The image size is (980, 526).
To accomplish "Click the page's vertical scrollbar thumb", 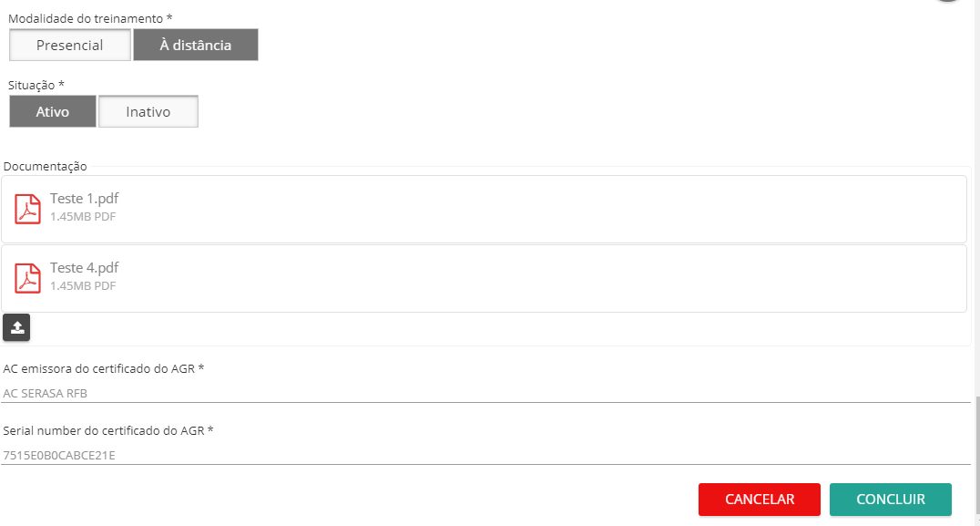I will [975, 456].
